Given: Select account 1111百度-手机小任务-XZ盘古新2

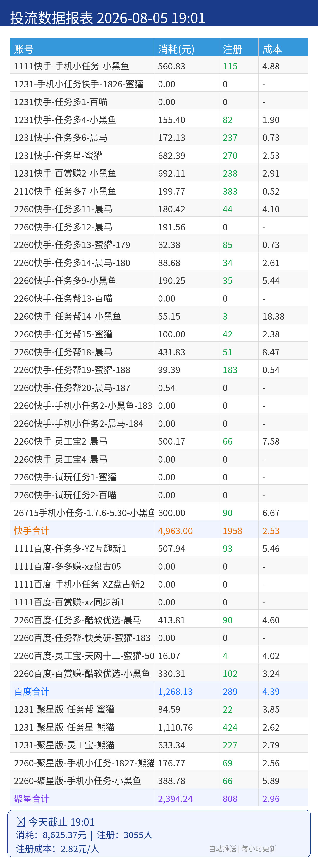Looking at the screenshot, I should click(79, 584).
